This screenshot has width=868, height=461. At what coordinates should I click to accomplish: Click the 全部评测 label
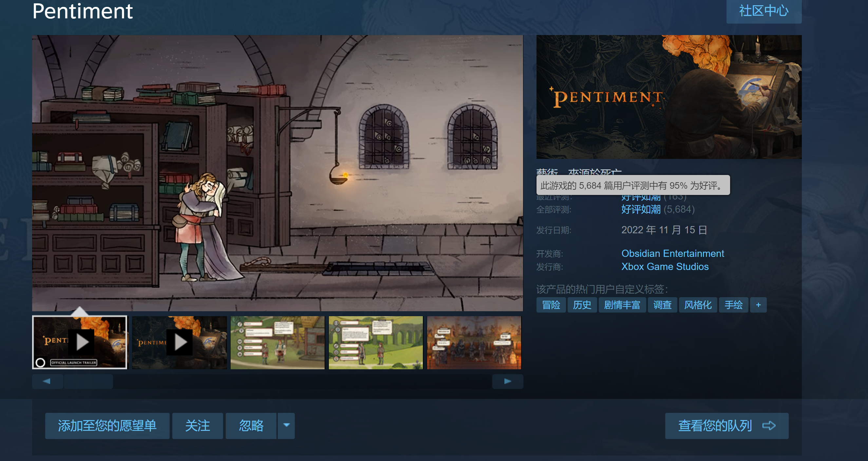pyautogui.click(x=554, y=210)
